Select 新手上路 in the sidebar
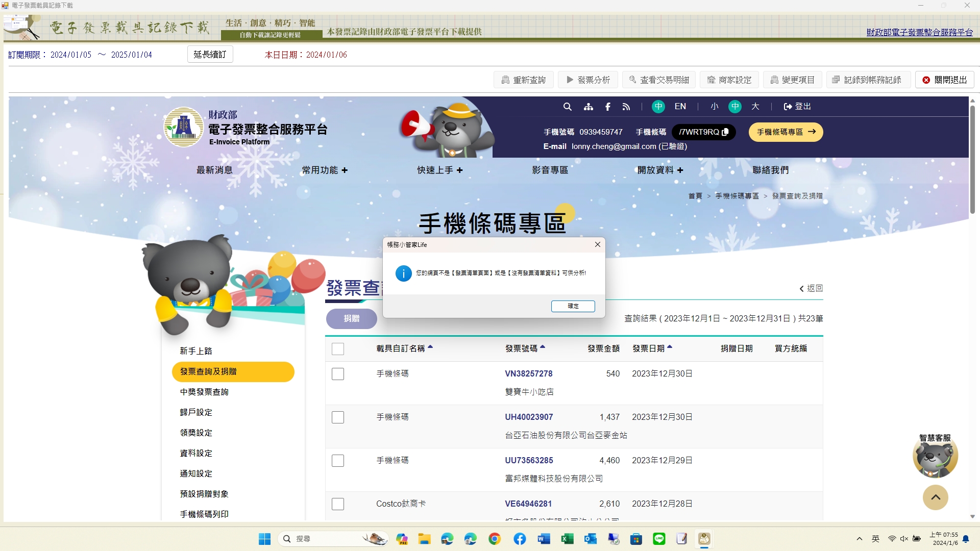 tap(196, 351)
